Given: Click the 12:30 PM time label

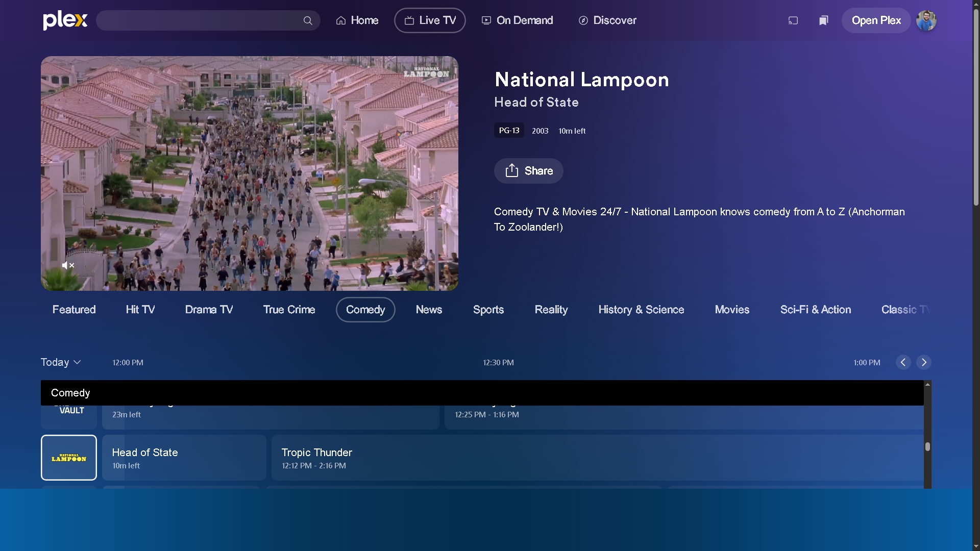Looking at the screenshot, I should [x=498, y=363].
